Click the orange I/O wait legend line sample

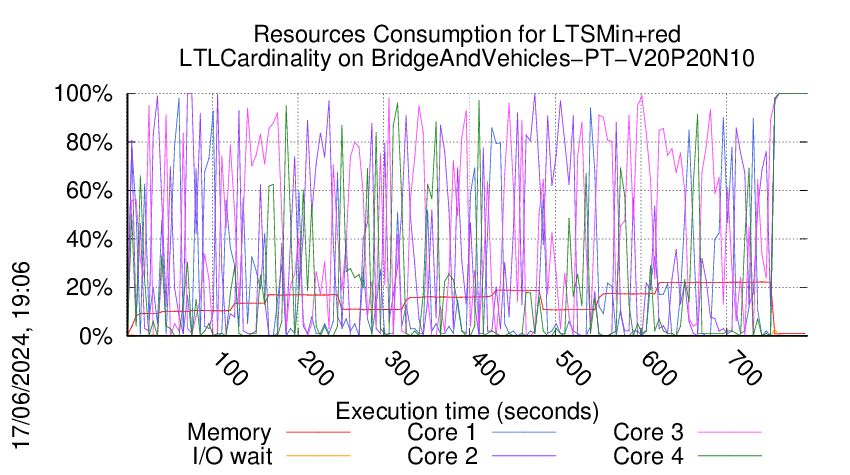click(x=318, y=456)
